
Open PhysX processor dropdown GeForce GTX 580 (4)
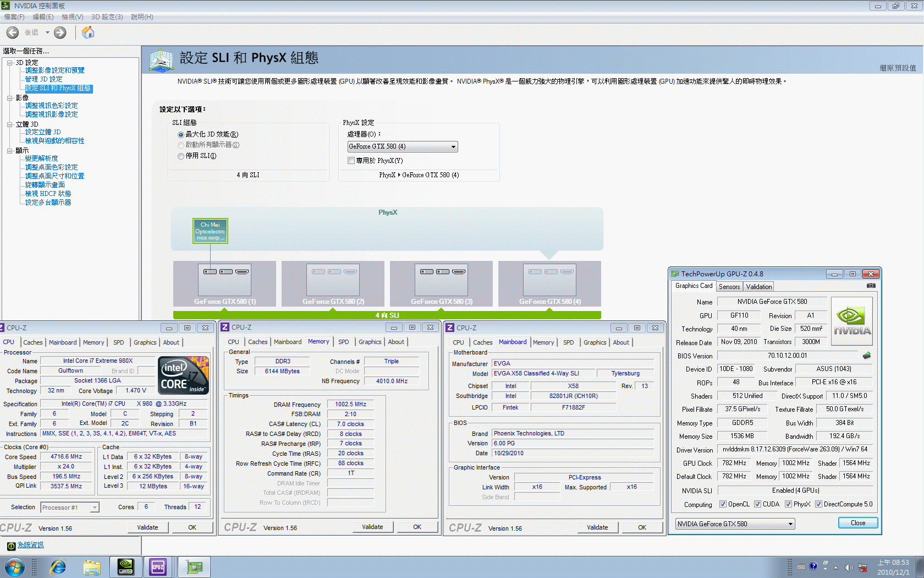pos(403,147)
